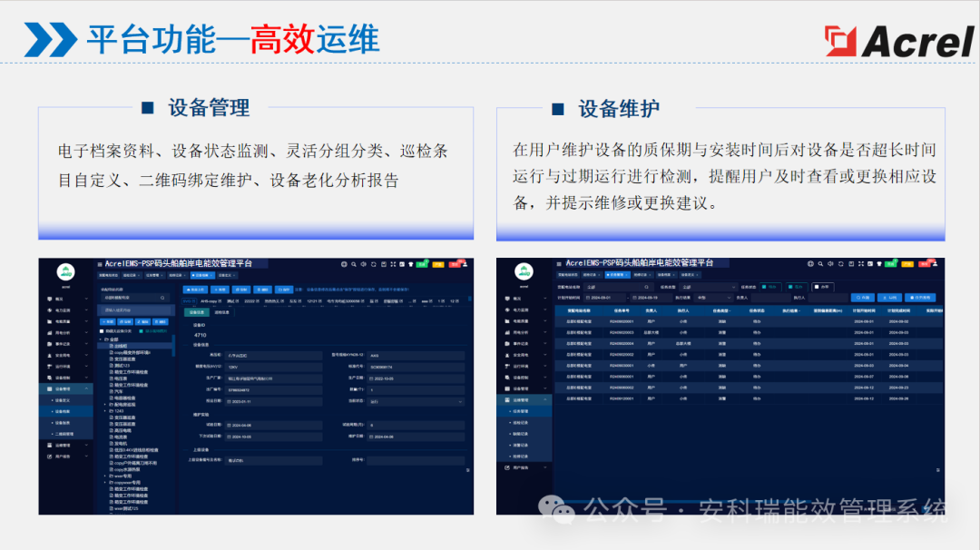Click the fullscreen icon in the left platform toolbar

click(x=393, y=265)
